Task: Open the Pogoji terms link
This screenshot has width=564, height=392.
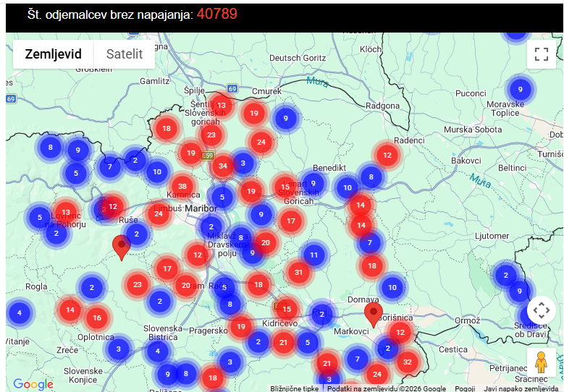Action: 465,388
